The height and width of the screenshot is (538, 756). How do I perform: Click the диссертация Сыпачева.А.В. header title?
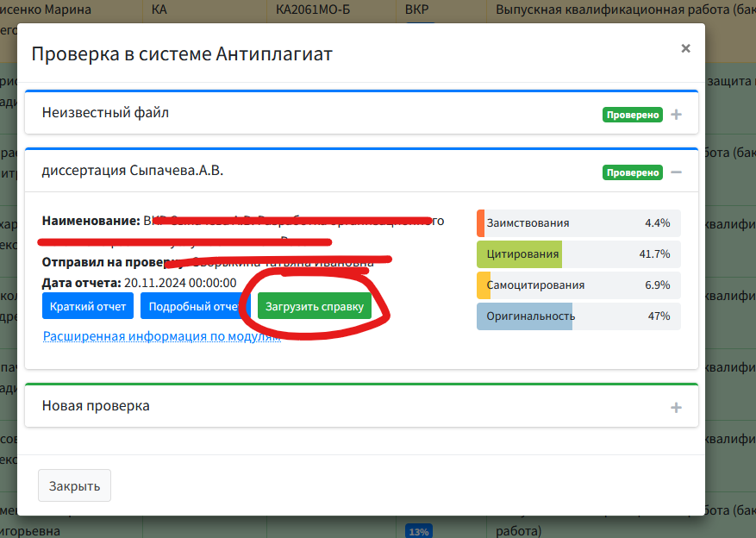coord(133,170)
